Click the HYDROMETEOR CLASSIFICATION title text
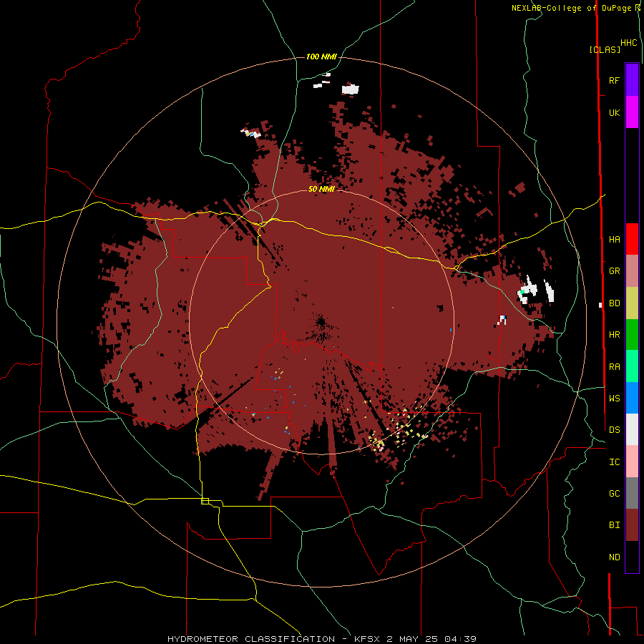Viewport: 644px width, 644px height. tap(250, 639)
